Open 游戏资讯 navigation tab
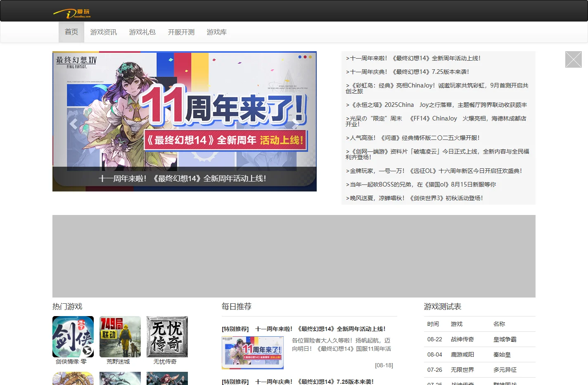Image resolution: width=588 pixels, height=385 pixels. pos(104,32)
